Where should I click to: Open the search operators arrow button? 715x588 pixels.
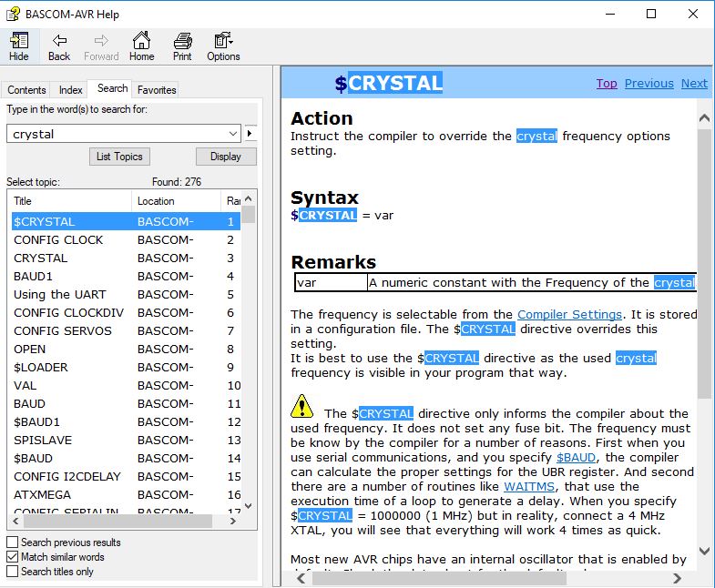point(250,134)
